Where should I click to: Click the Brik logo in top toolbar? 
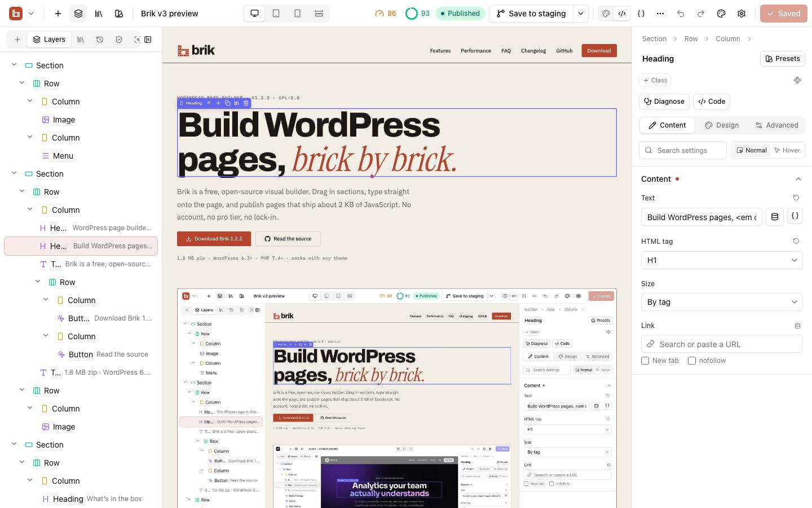(16, 14)
